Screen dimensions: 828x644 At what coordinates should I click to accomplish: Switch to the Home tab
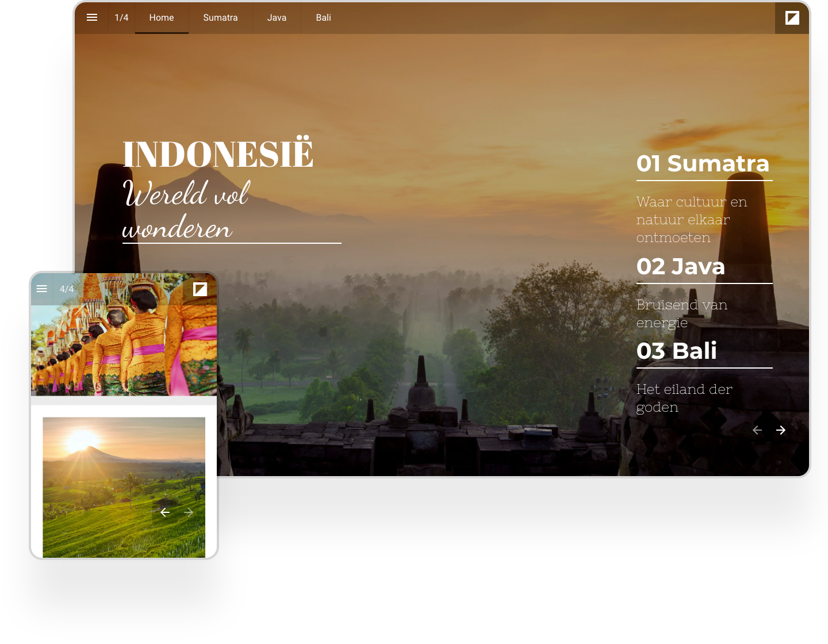[162, 18]
